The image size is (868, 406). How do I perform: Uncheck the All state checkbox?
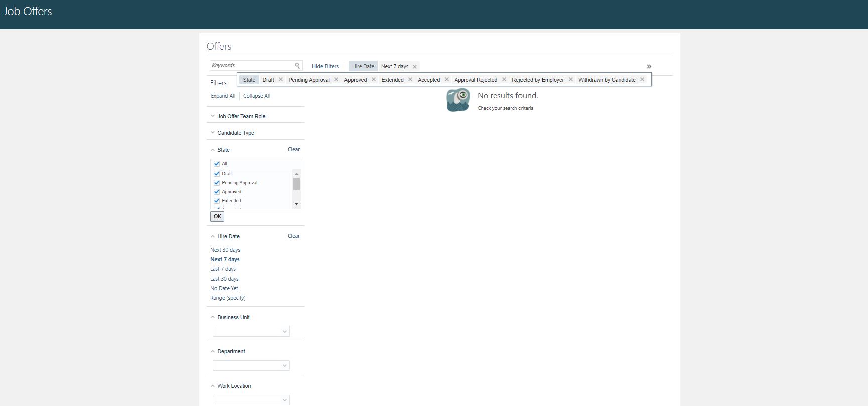[x=217, y=164]
